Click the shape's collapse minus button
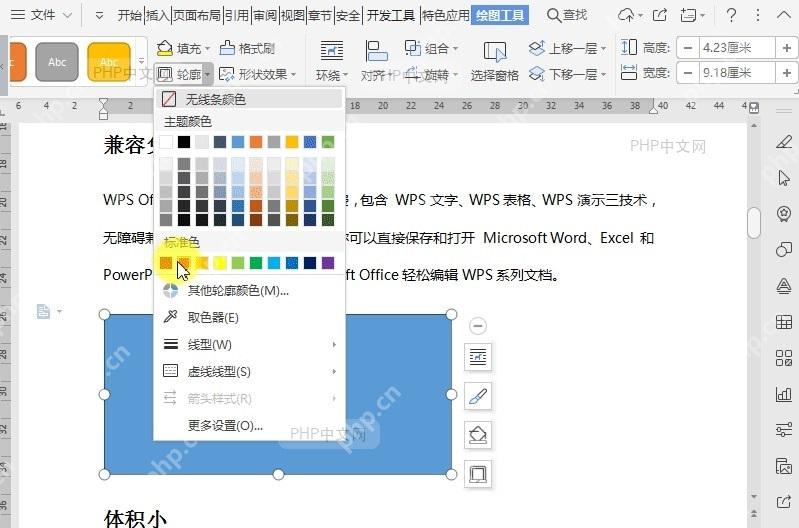The image size is (799, 528). tap(478, 326)
